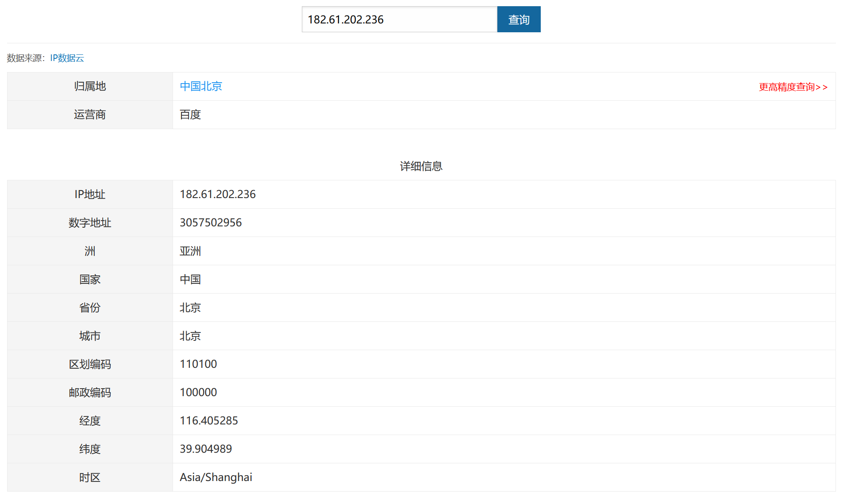Click the 中国北京 location link
Image resolution: width=843 pixels, height=504 pixels.
pyautogui.click(x=201, y=86)
